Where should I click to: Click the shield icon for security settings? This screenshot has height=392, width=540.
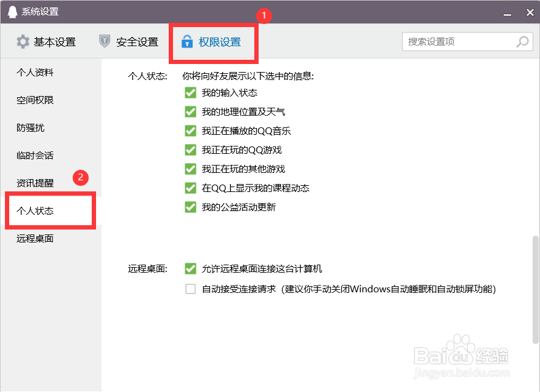point(104,41)
